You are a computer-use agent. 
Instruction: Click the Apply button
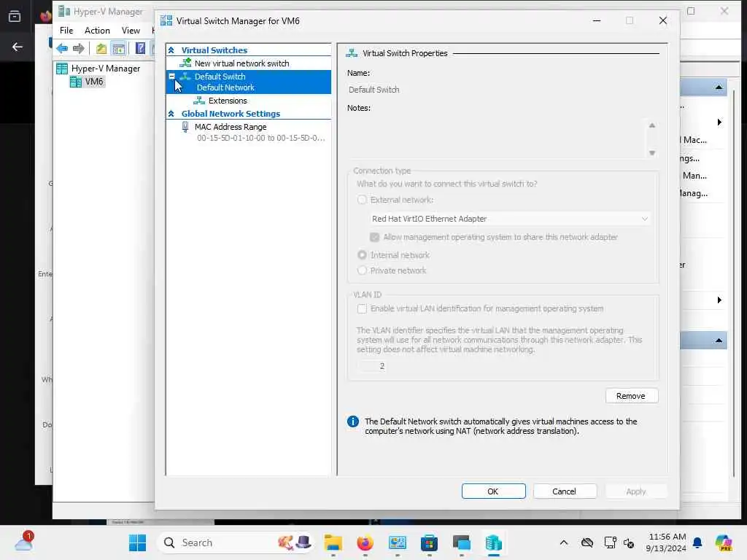click(636, 491)
